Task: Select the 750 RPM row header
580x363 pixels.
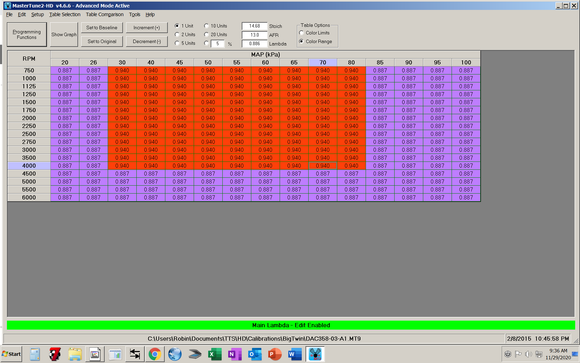Action: click(29, 70)
